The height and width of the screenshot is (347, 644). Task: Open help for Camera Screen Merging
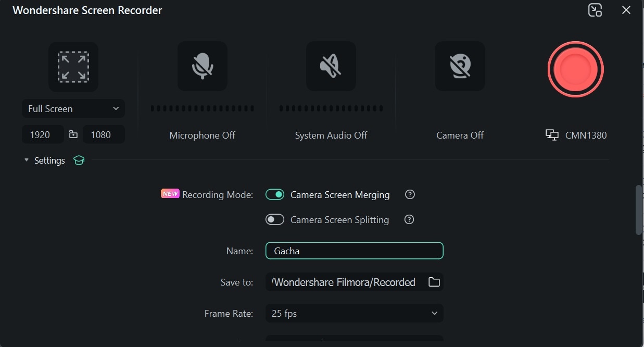[x=410, y=195]
